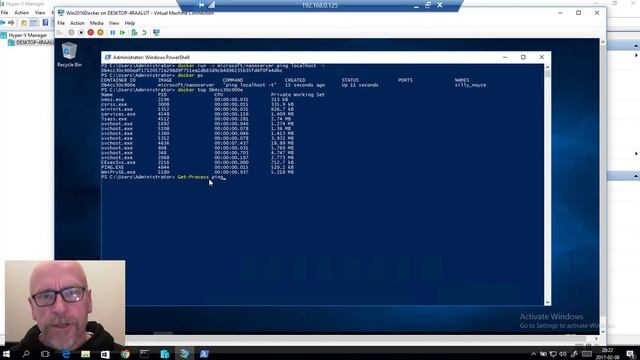
Task: Open File menu in Hyper-V Manager window
Action: pos(4,13)
